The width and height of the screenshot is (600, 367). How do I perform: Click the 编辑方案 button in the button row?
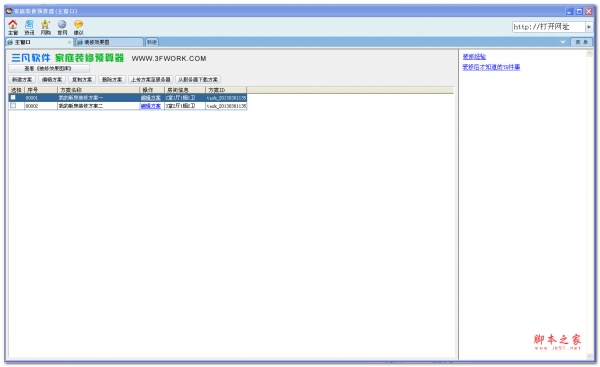[x=52, y=80]
